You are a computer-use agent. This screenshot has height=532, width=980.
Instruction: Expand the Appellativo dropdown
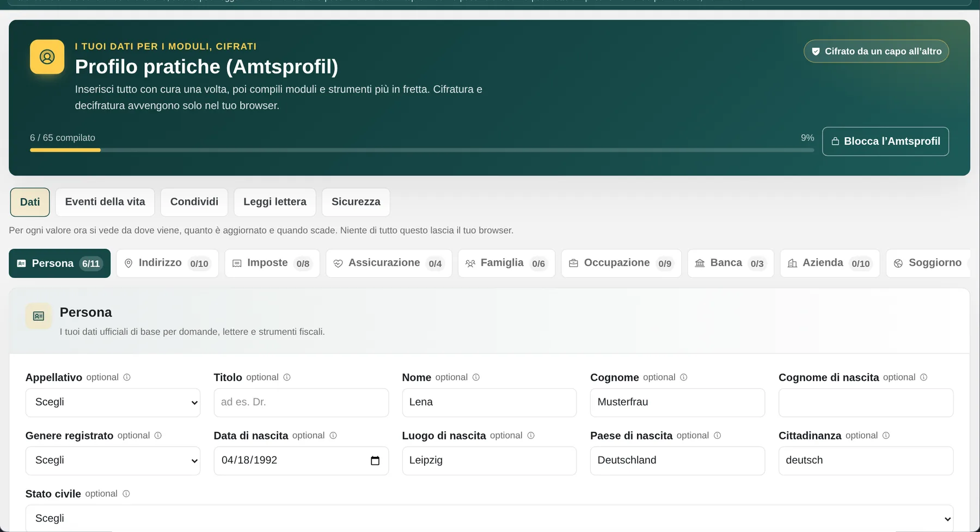pyautogui.click(x=113, y=402)
